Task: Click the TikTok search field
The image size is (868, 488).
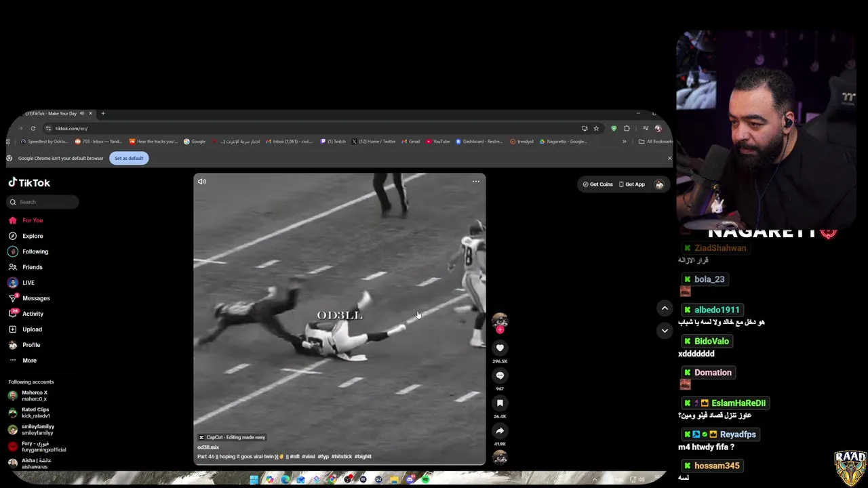Action: click(x=43, y=202)
